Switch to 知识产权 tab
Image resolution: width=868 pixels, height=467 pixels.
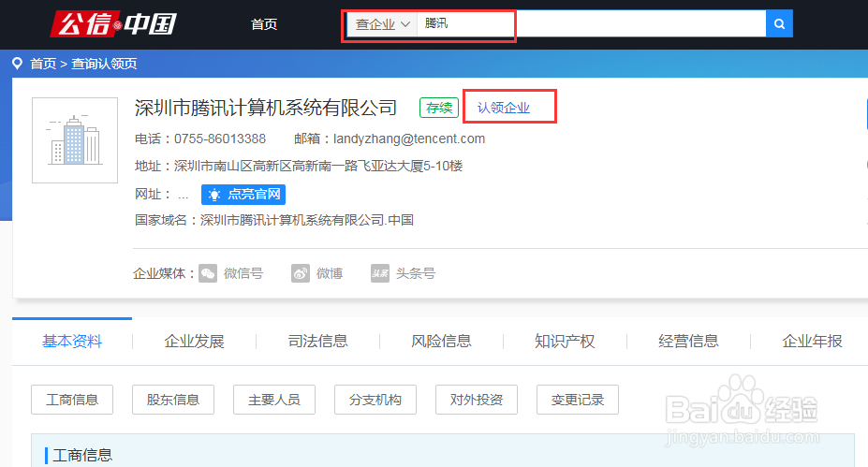click(x=565, y=342)
